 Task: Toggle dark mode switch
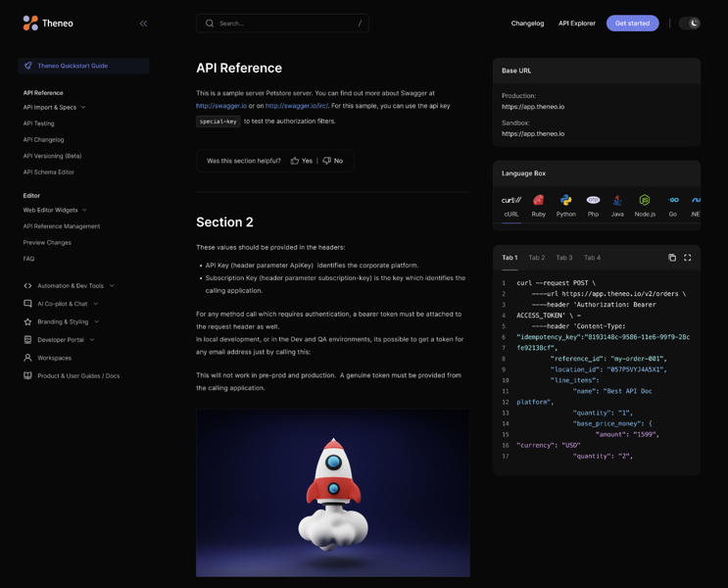690,23
